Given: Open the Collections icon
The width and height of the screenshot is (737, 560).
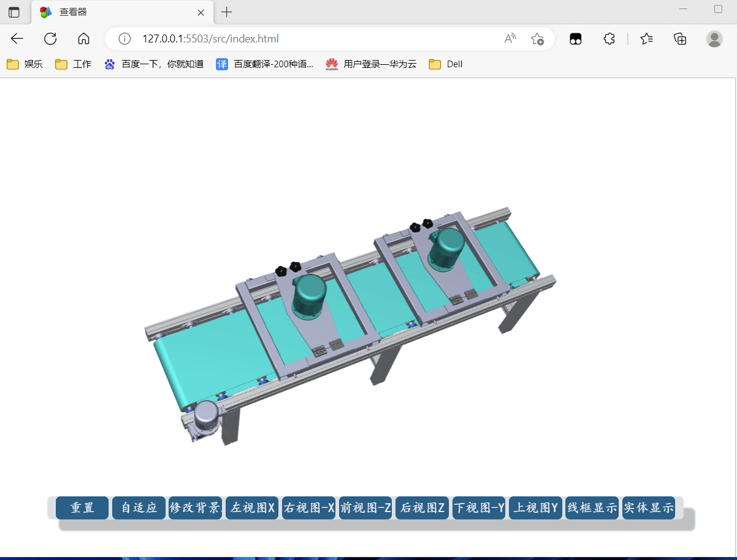Looking at the screenshot, I should (680, 39).
